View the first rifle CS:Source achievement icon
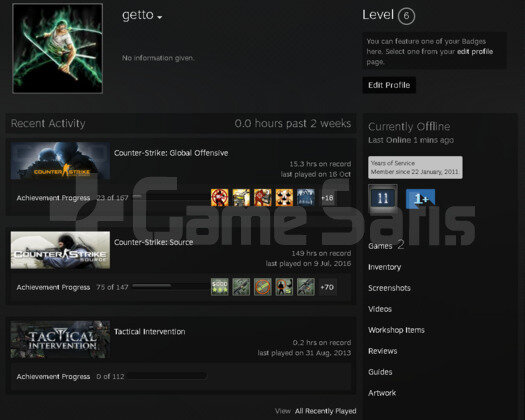Viewport: 525px width, 420px height. [x=241, y=287]
